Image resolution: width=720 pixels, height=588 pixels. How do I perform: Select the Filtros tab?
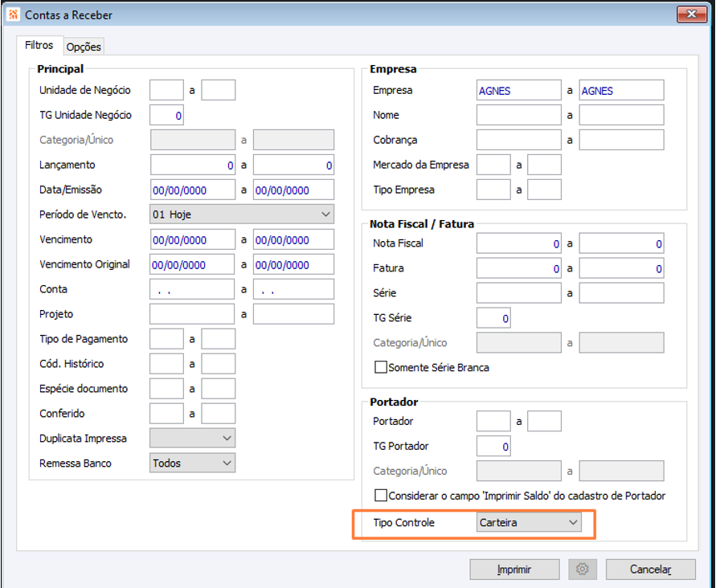[39, 46]
